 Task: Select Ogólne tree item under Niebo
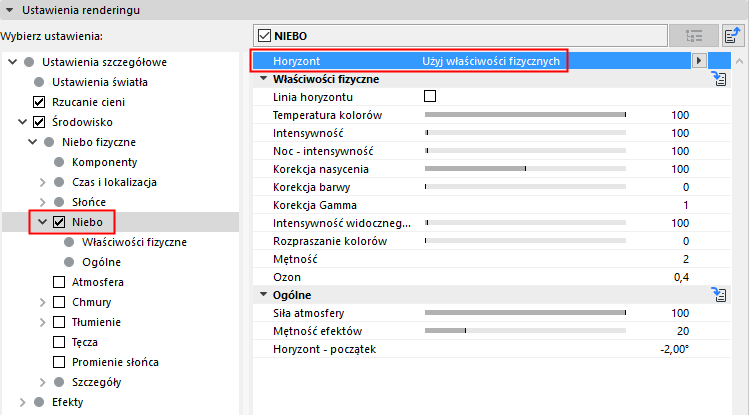(101, 262)
